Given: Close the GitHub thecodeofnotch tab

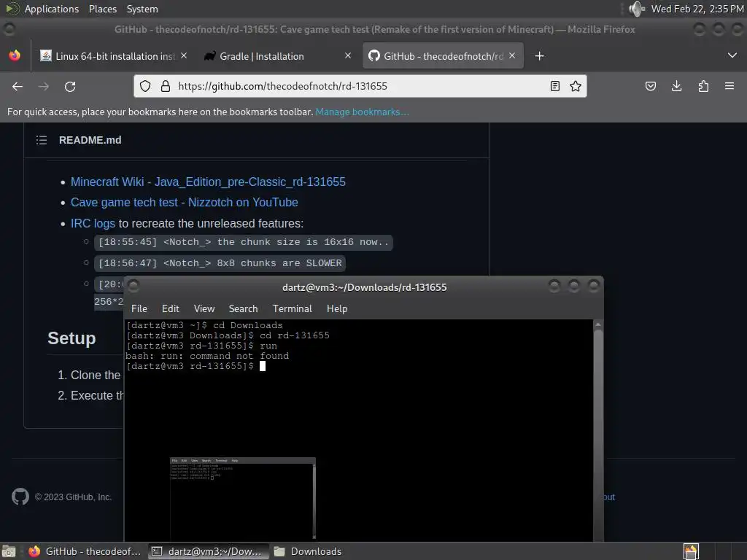Looking at the screenshot, I should [x=512, y=55].
